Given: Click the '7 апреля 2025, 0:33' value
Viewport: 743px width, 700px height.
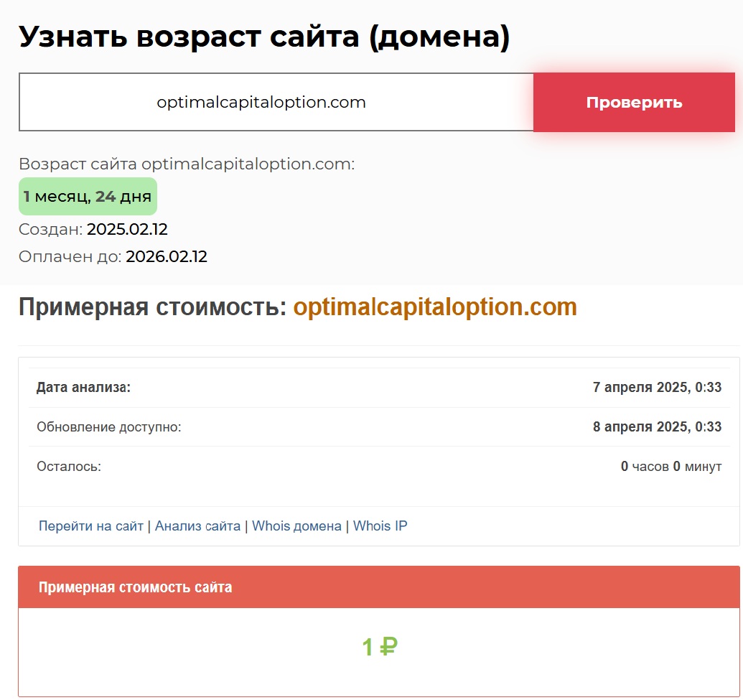Looking at the screenshot, I should coord(657,388).
